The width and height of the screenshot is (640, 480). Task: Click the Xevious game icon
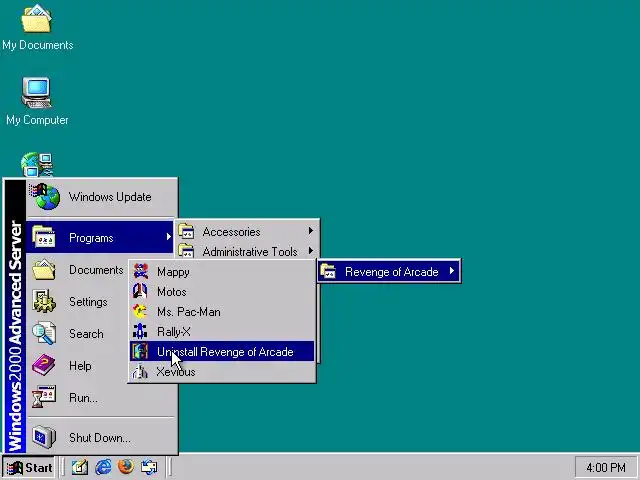click(x=140, y=371)
